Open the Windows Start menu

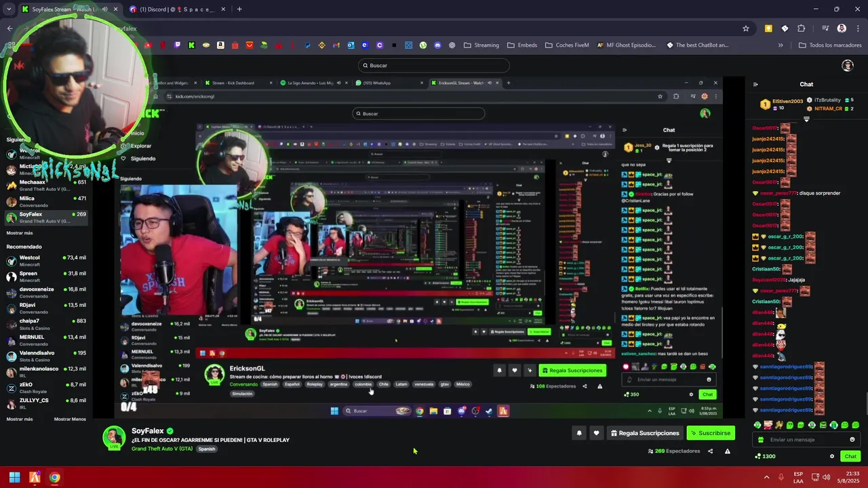[x=14, y=477]
